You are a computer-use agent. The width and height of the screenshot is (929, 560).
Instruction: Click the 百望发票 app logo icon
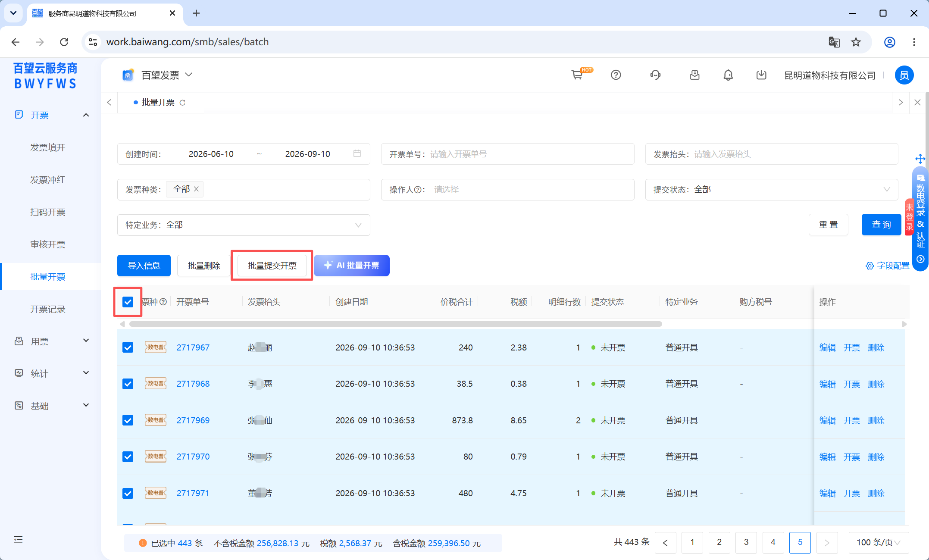pos(128,75)
